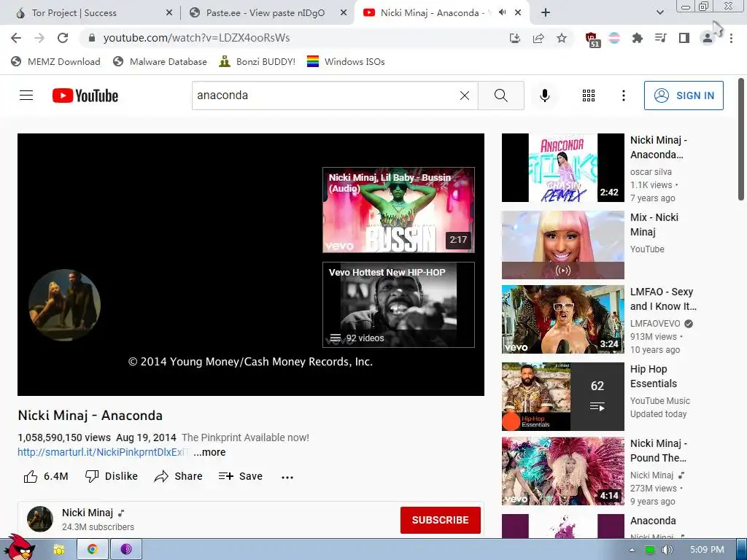This screenshot has height=560, width=747.
Task: Open Bussin (Audio) end screen video card
Action: (x=399, y=210)
